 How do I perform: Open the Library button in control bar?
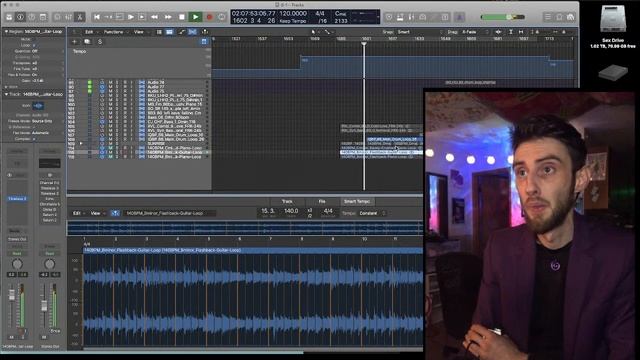click(9, 17)
